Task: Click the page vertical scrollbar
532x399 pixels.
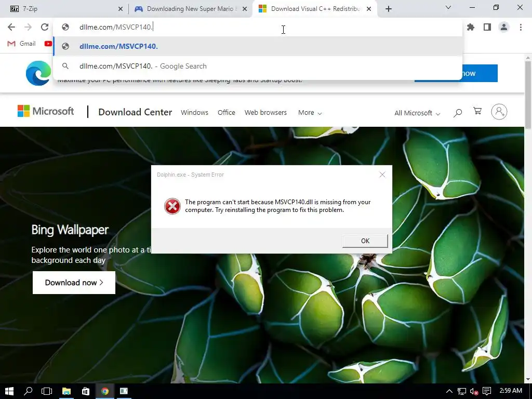Action: point(528,95)
